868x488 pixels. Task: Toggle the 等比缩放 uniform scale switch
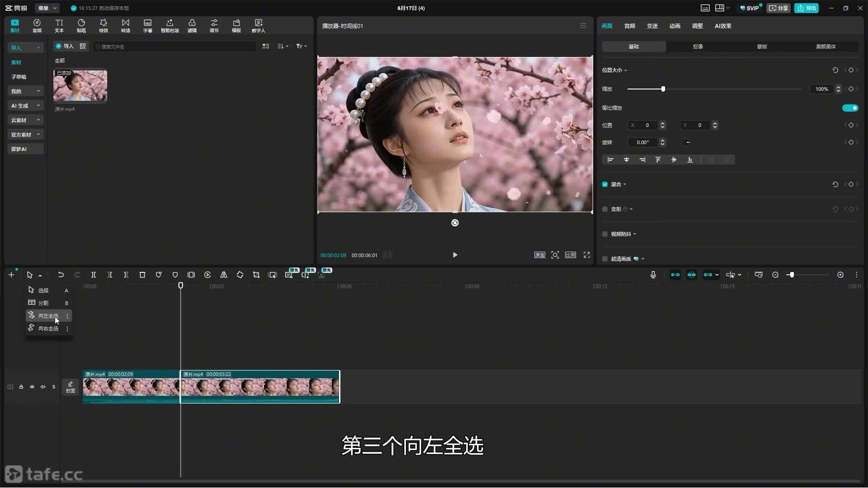(x=850, y=108)
